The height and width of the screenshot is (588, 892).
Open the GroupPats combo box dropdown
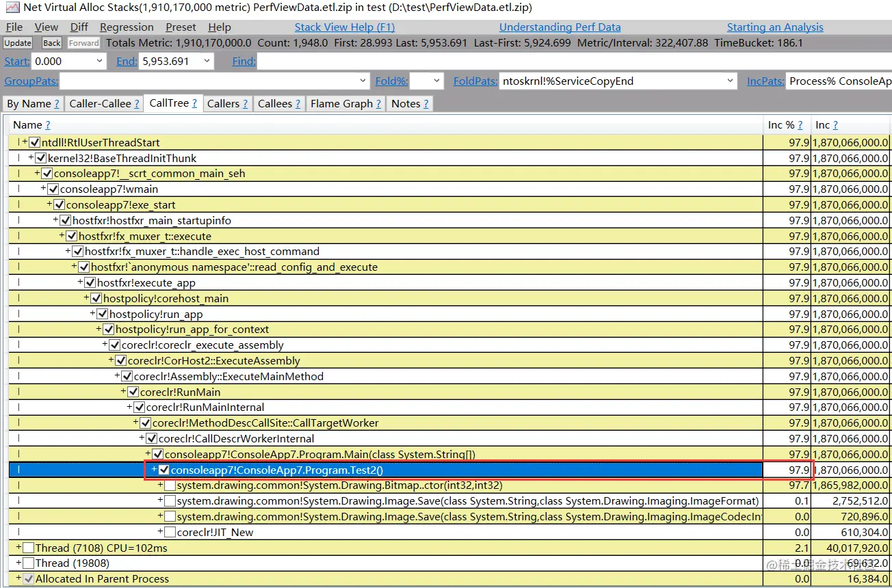click(363, 81)
